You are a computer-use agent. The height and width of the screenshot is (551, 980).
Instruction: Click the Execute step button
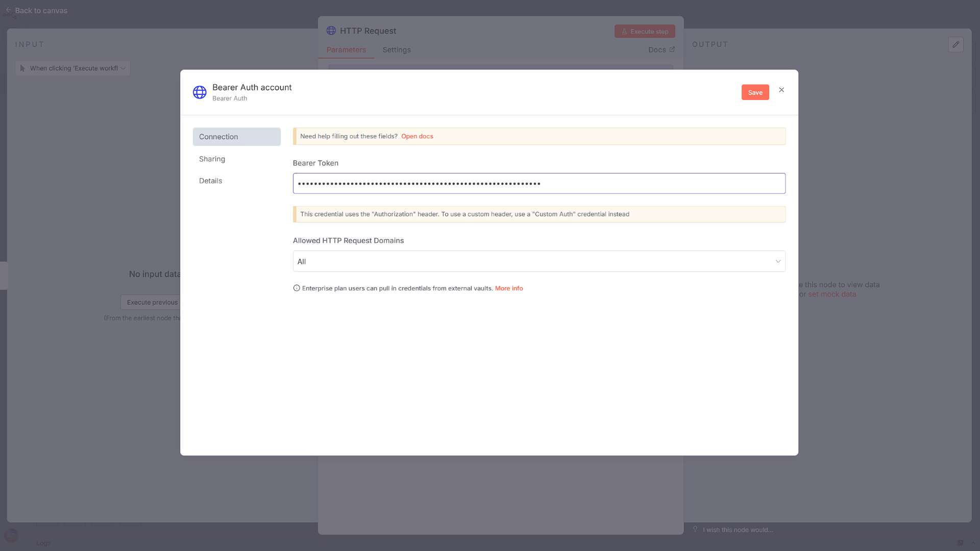click(x=645, y=31)
